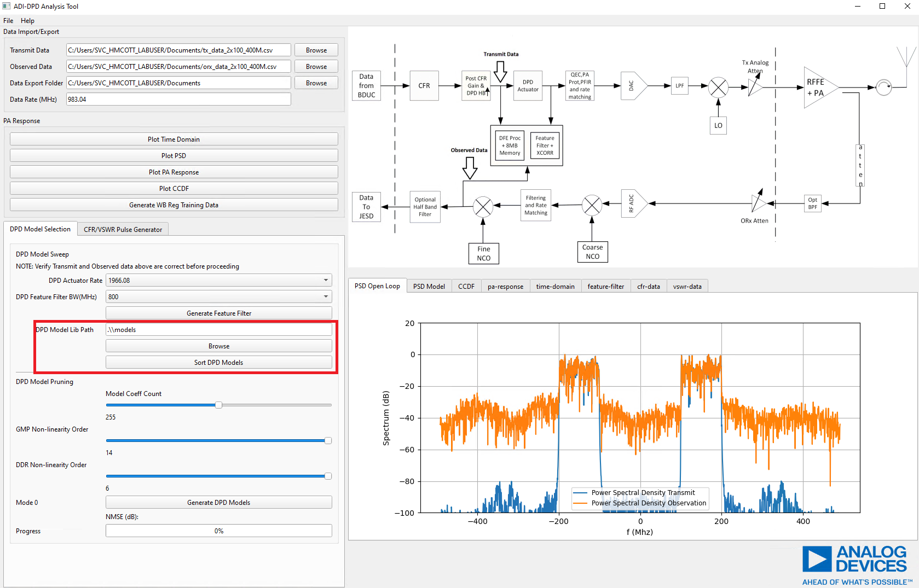Click the DAC block in the diagram
The height and width of the screenshot is (588, 919).
(x=633, y=86)
